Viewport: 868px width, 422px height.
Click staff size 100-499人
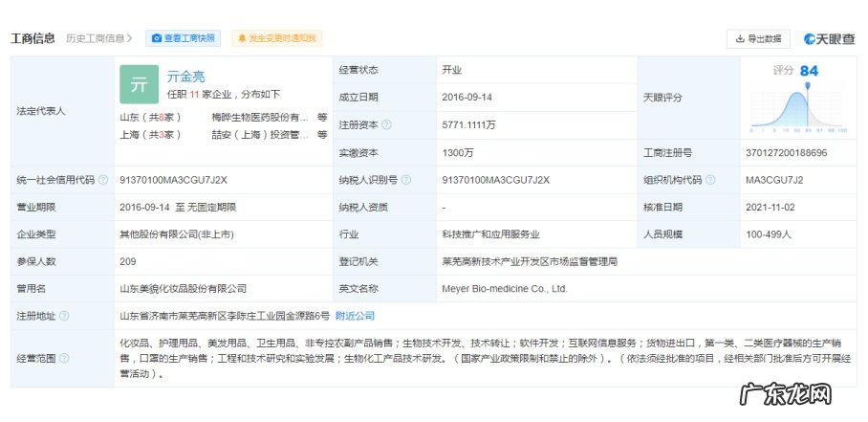tap(769, 234)
